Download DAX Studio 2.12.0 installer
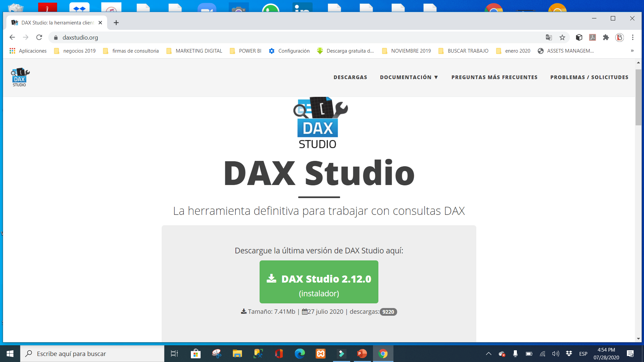644x362 pixels. point(319,282)
